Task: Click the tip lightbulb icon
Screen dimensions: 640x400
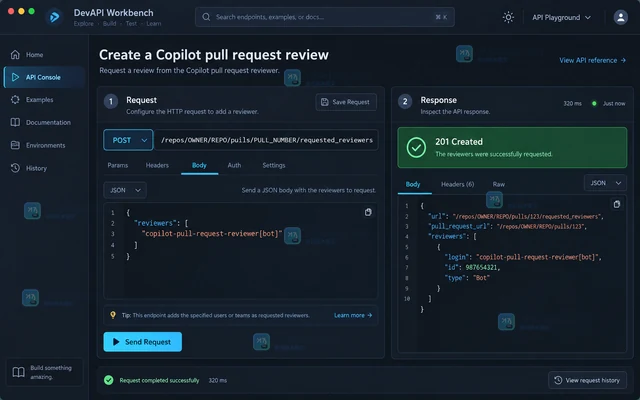Action: pyautogui.click(x=113, y=315)
